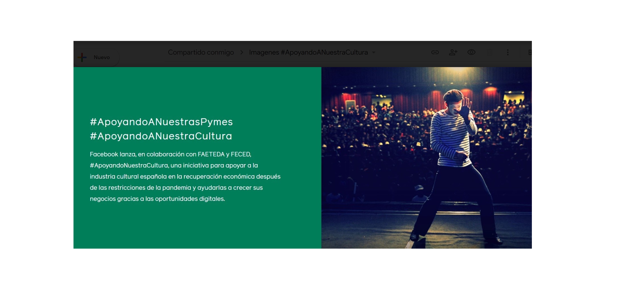644x285 pixels.
Task: Click the get link icon
Action: (x=435, y=52)
